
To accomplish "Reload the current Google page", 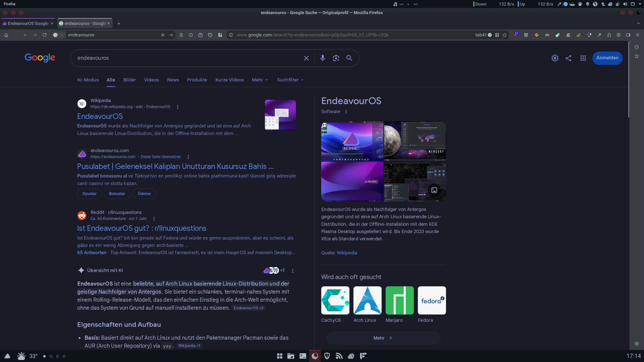I will click(44, 35).
